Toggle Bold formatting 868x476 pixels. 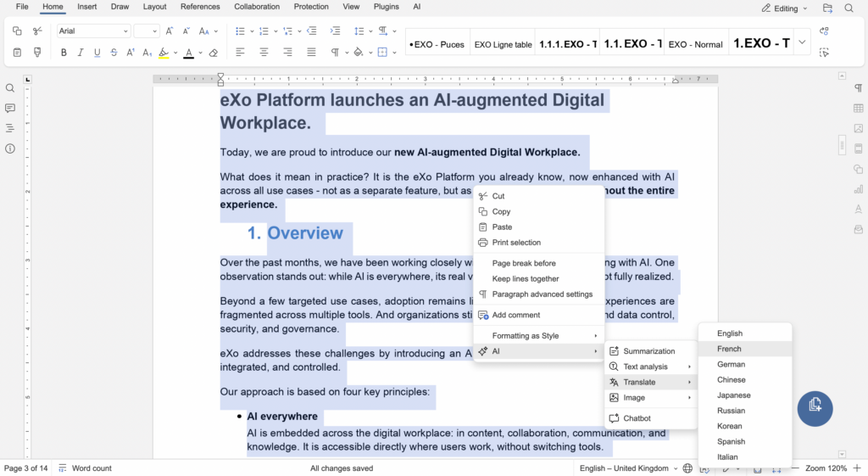coord(64,53)
